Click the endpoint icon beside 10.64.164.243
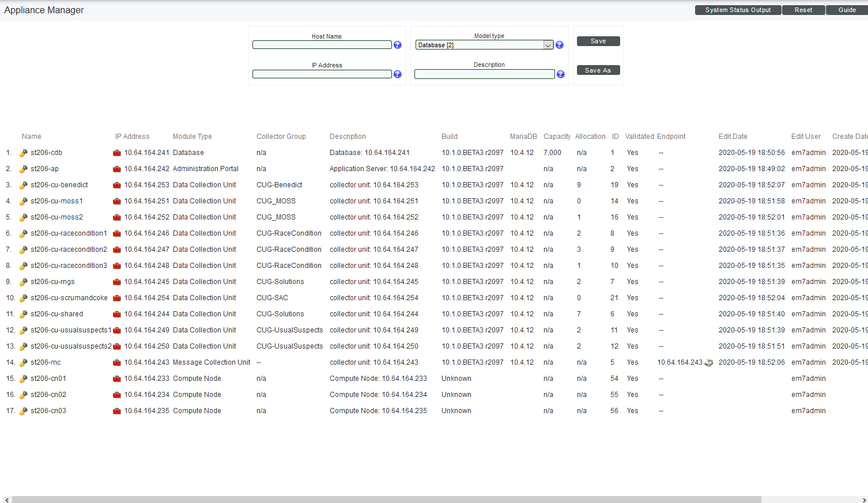 (709, 363)
